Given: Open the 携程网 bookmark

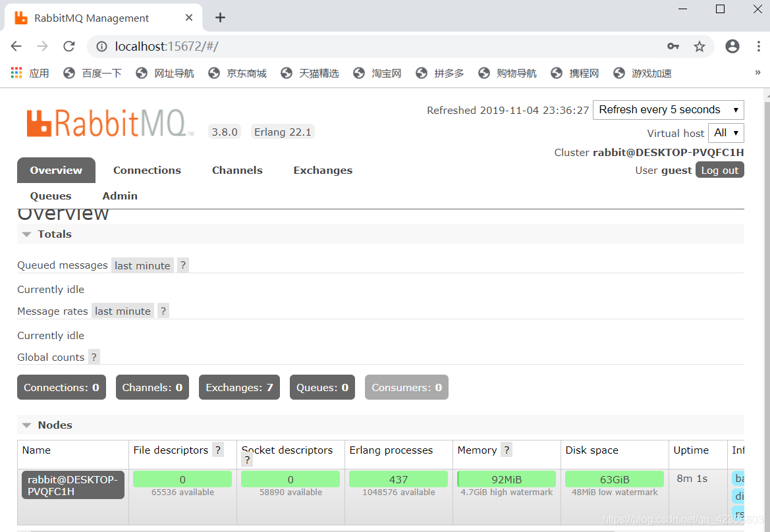Looking at the screenshot, I should coord(574,73).
